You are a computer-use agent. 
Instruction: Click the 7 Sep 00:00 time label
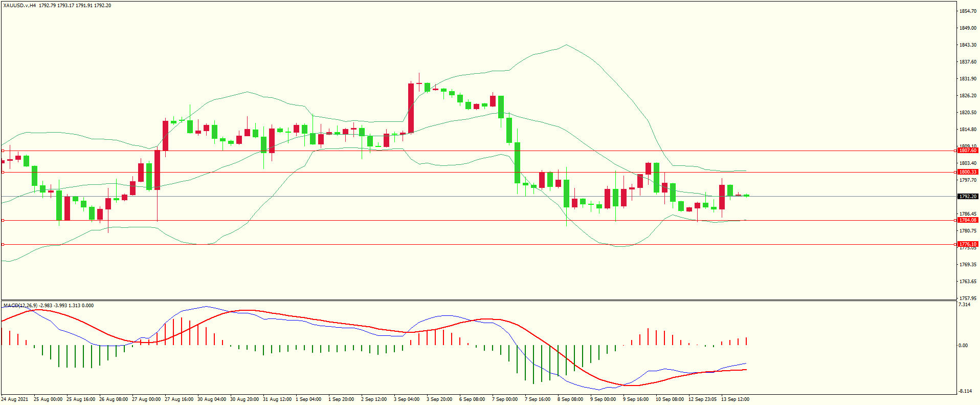505,399
